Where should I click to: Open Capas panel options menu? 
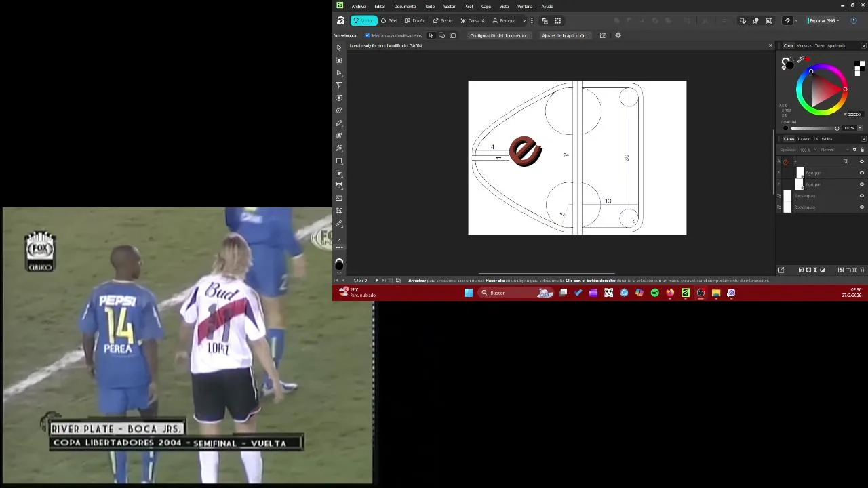[x=863, y=139]
